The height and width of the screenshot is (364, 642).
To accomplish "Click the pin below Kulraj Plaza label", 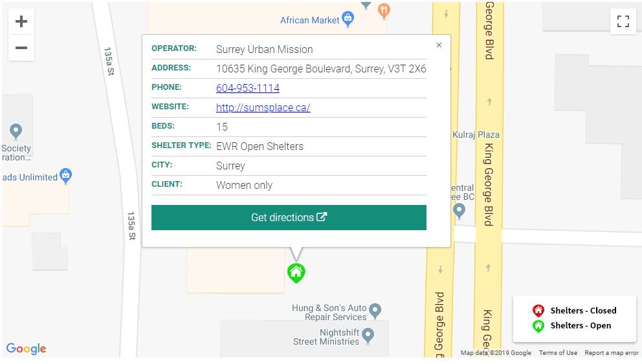I will click(459, 211).
